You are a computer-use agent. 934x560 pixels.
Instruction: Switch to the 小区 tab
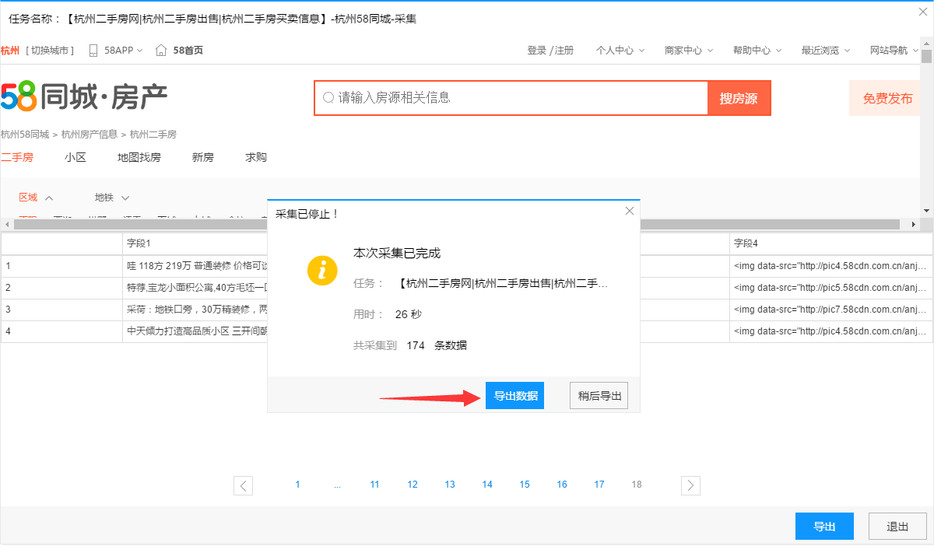click(x=75, y=157)
